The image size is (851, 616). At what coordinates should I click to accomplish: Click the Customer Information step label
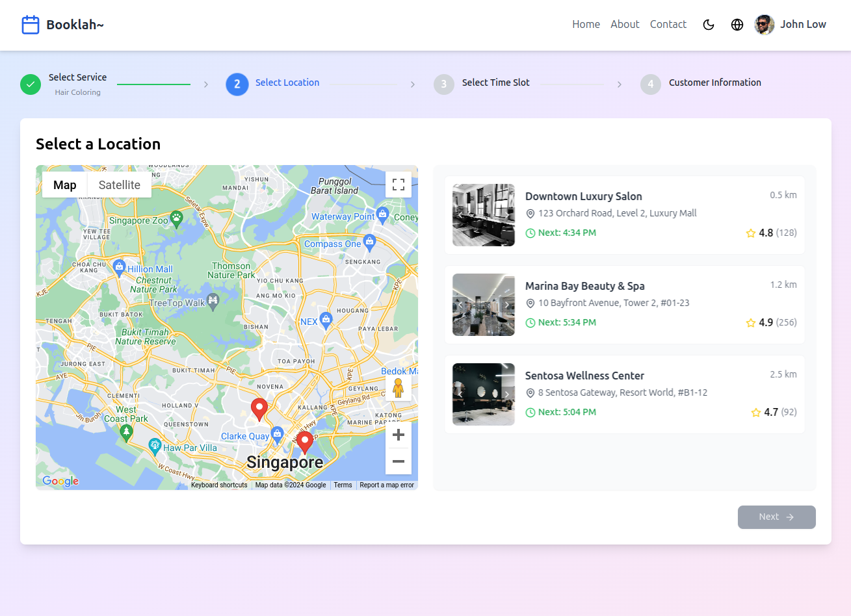(x=715, y=83)
